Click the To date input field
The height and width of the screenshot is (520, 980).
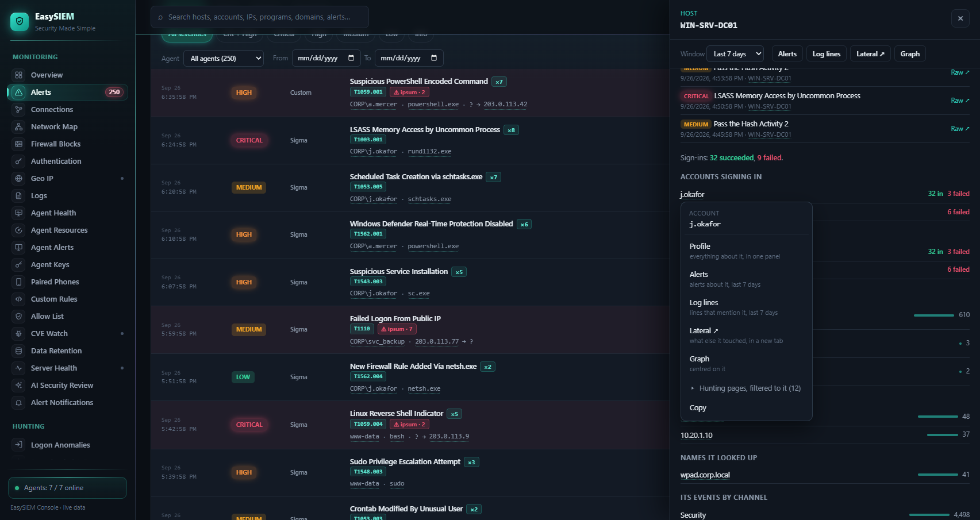pos(409,58)
